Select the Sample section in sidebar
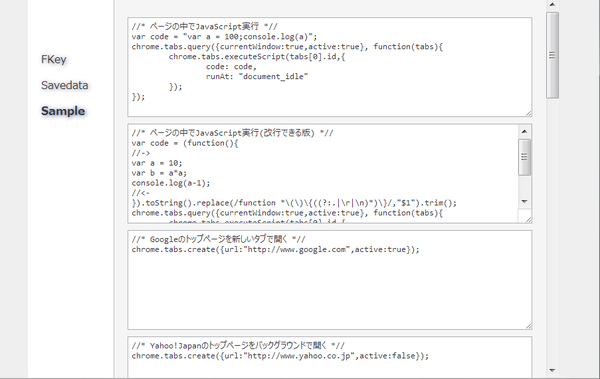600x379 pixels. click(63, 111)
